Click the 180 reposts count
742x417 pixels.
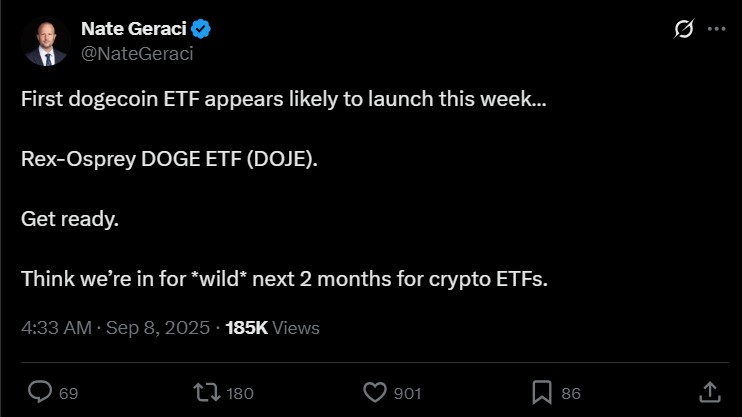pos(240,393)
